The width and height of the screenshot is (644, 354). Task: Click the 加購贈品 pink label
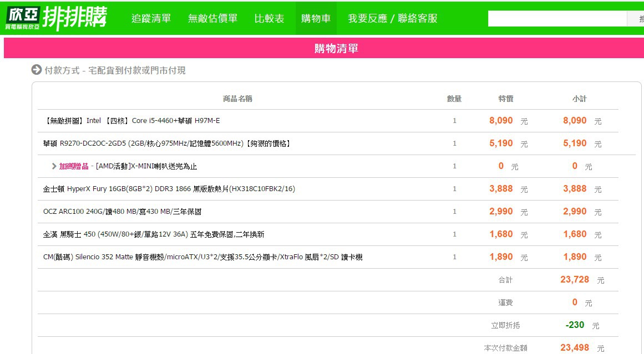point(74,166)
